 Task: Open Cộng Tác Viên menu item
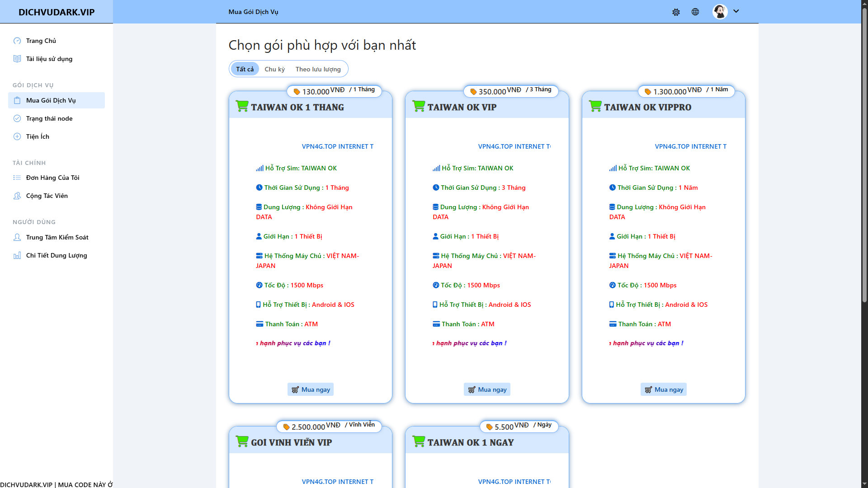(x=47, y=196)
